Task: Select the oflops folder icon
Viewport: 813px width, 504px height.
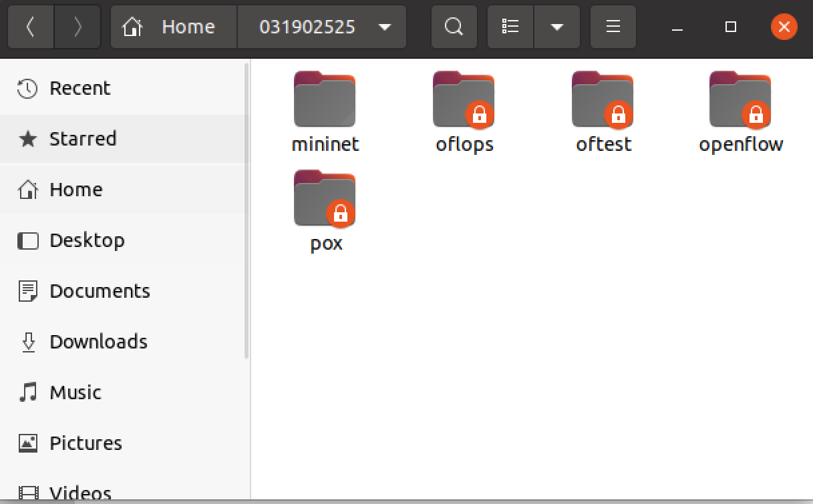Action: pyautogui.click(x=464, y=99)
